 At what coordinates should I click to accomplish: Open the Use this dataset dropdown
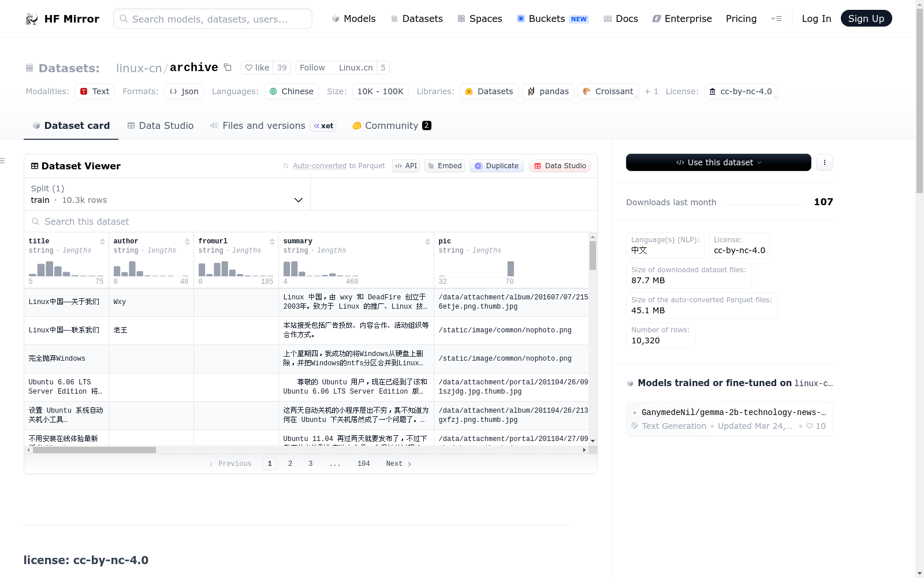tap(718, 162)
